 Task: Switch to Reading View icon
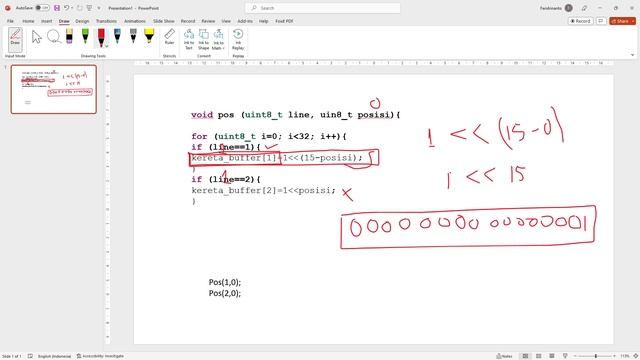click(x=552, y=356)
